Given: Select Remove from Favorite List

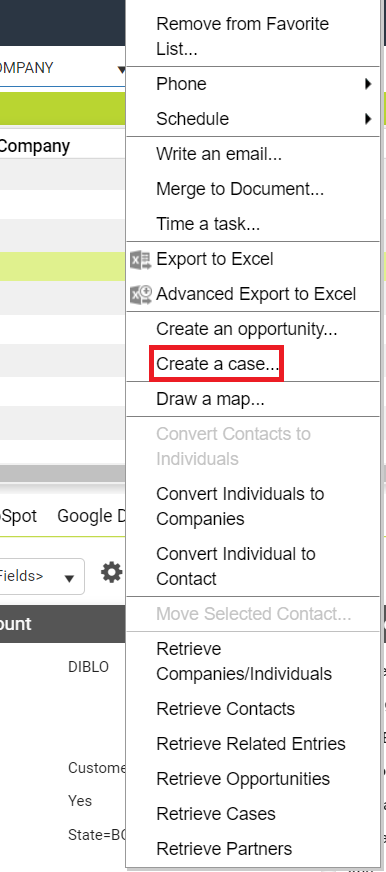Looking at the screenshot, I should pos(243,36).
